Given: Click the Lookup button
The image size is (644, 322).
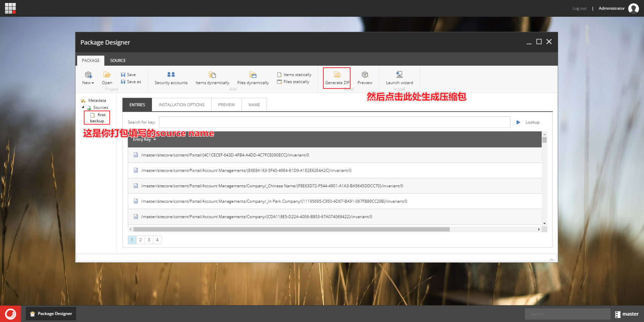Looking at the screenshot, I should 528,122.
